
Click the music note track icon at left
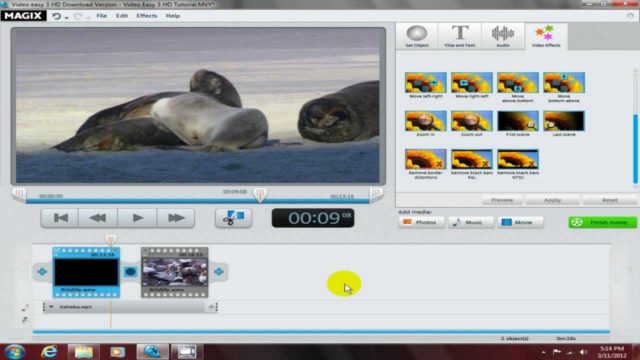pyautogui.click(x=25, y=307)
